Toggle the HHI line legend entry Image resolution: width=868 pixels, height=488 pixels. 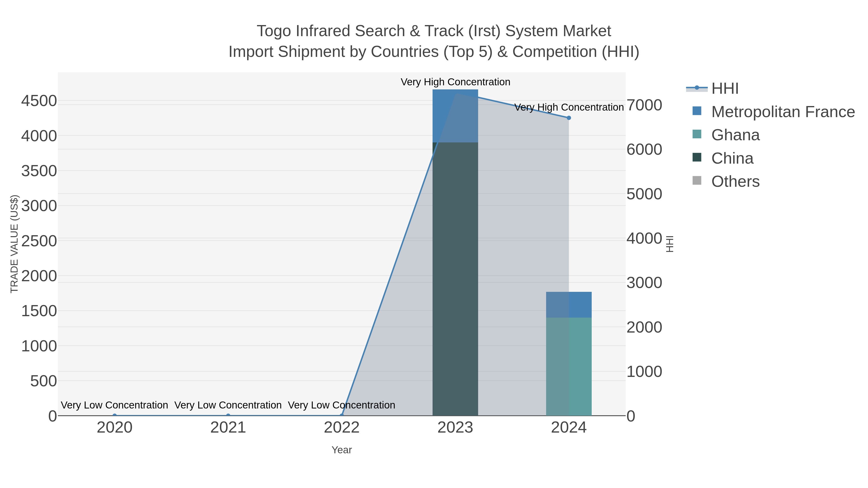pos(712,89)
